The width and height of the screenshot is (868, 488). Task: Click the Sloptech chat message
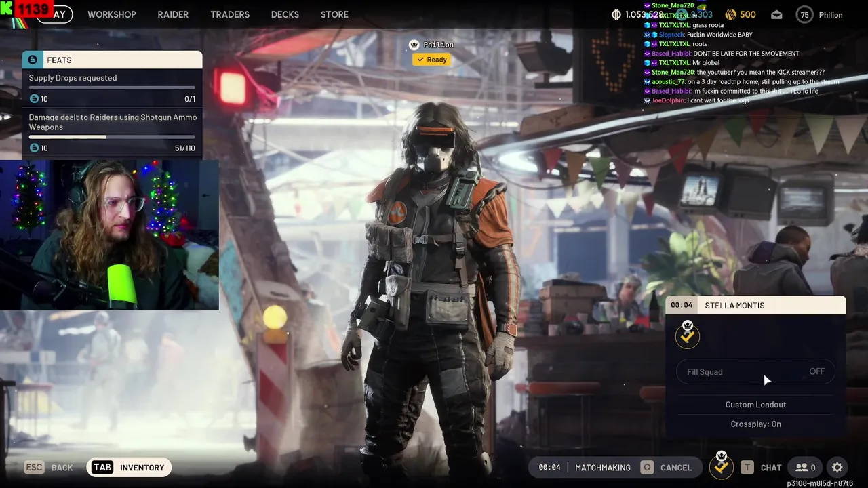point(698,35)
